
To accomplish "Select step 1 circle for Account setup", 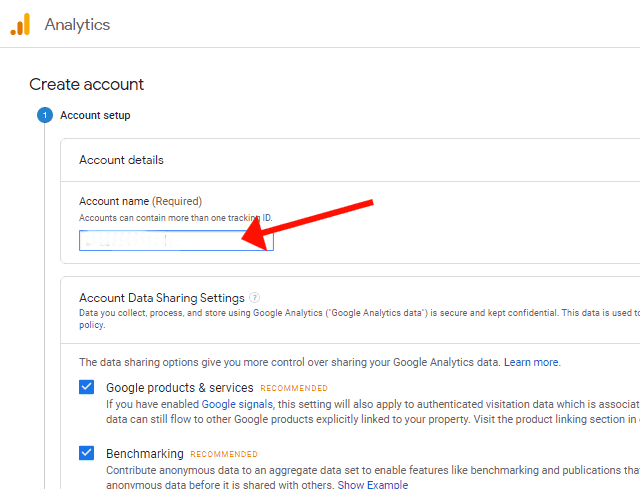I will point(45,115).
